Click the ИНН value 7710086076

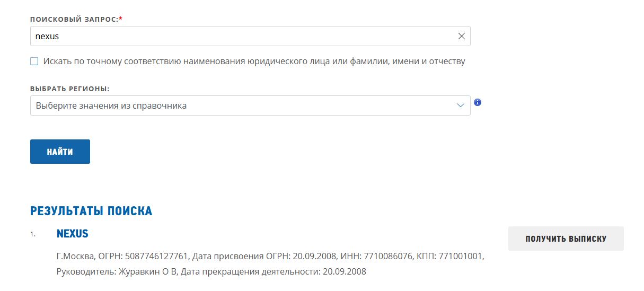[385, 257]
